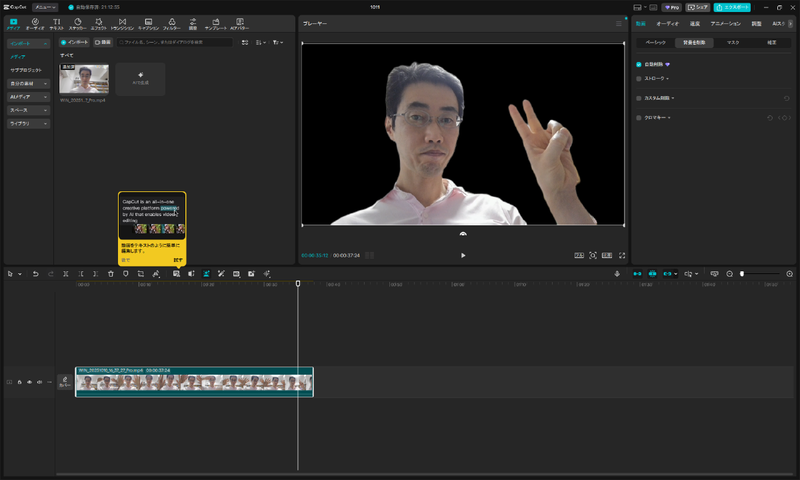
Task: Expand the AIメディア sidebar section
Action: coord(28,97)
